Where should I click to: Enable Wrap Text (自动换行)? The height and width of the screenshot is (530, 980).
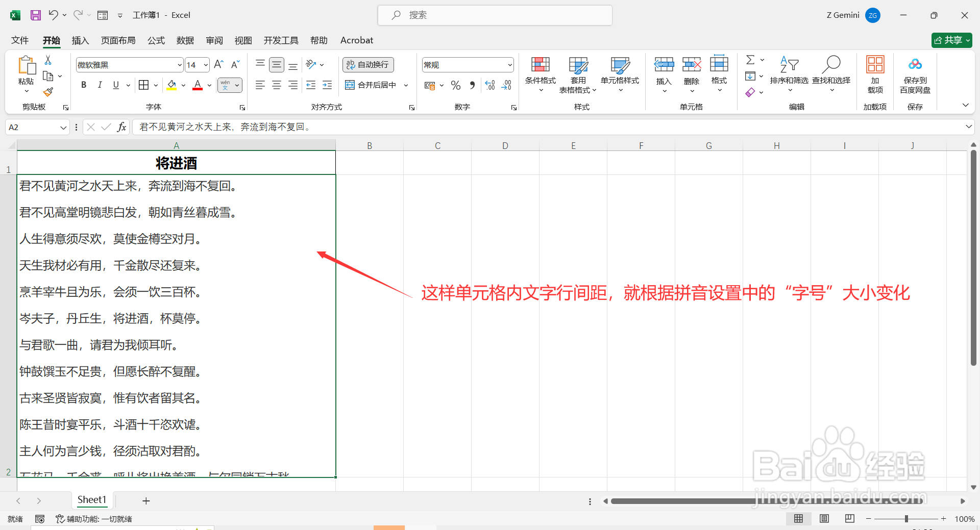coord(367,64)
